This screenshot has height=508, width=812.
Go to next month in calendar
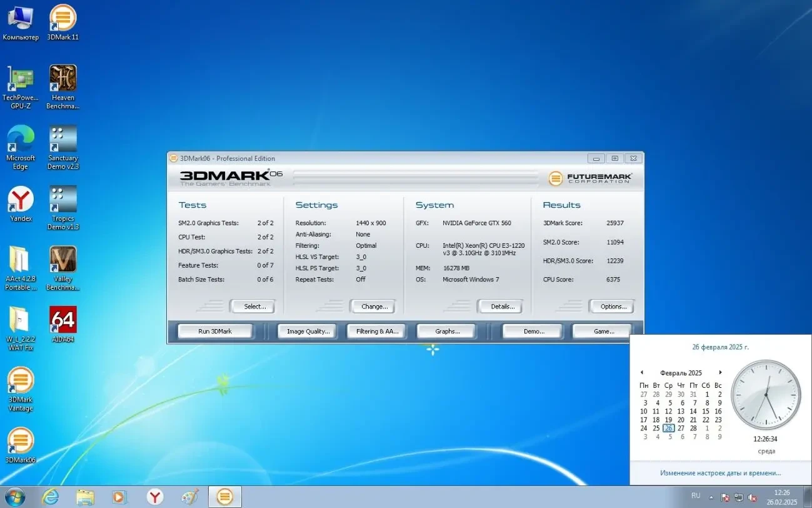point(720,372)
